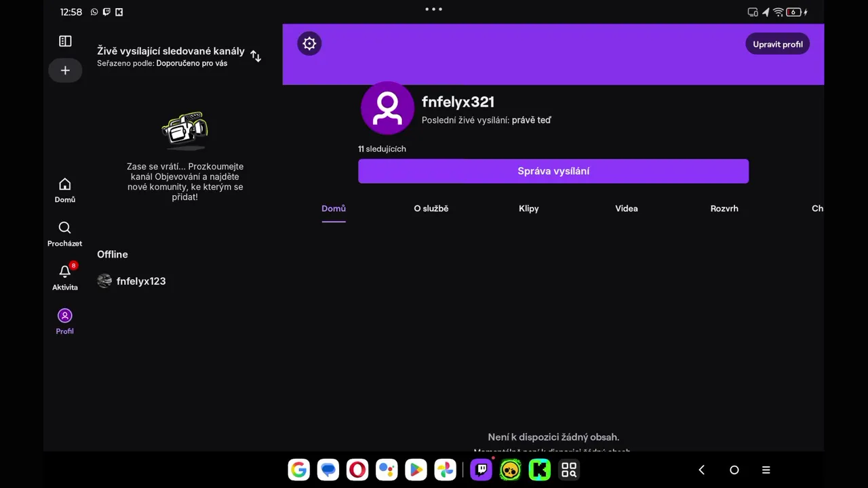The image size is (868, 488).
Task: Tap the plus create button
Action: click(65, 70)
